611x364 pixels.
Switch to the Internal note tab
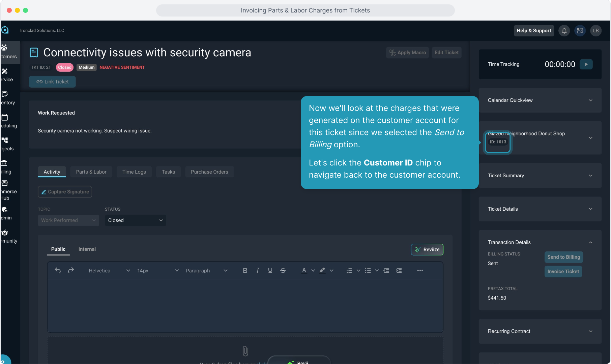click(87, 249)
